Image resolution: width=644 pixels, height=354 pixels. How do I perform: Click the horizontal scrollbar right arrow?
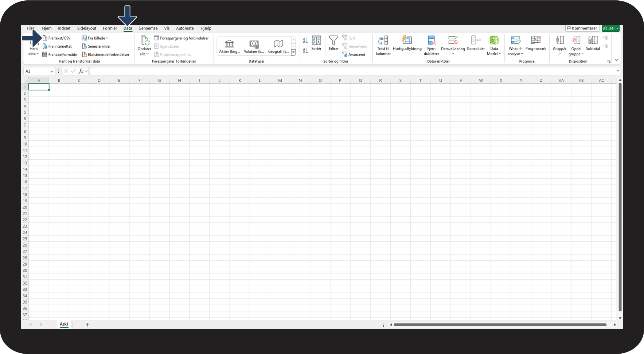(x=615, y=325)
